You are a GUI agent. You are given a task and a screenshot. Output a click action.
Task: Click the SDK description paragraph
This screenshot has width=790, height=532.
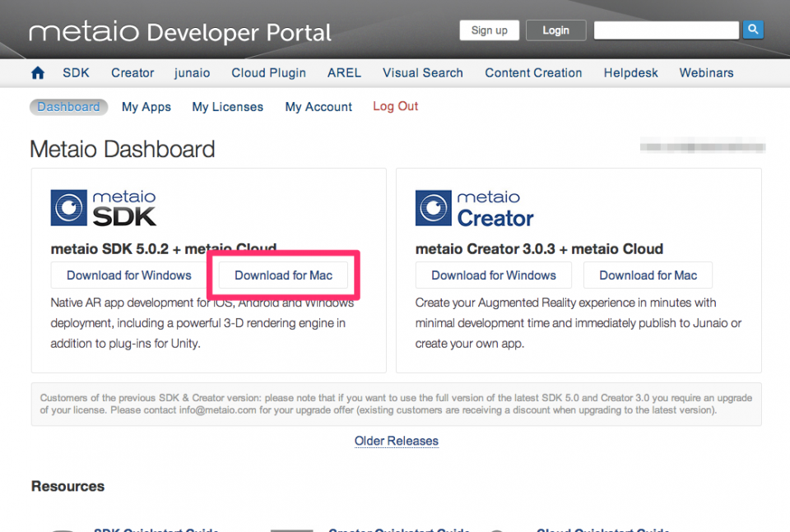pyautogui.click(x=202, y=323)
